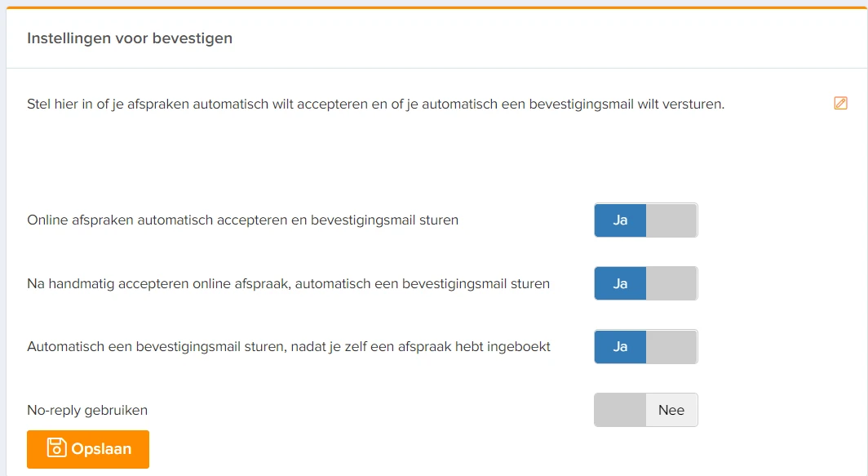The image size is (868, 476).
Task: Click the No-reply gebruiken label
Action: 87,410
